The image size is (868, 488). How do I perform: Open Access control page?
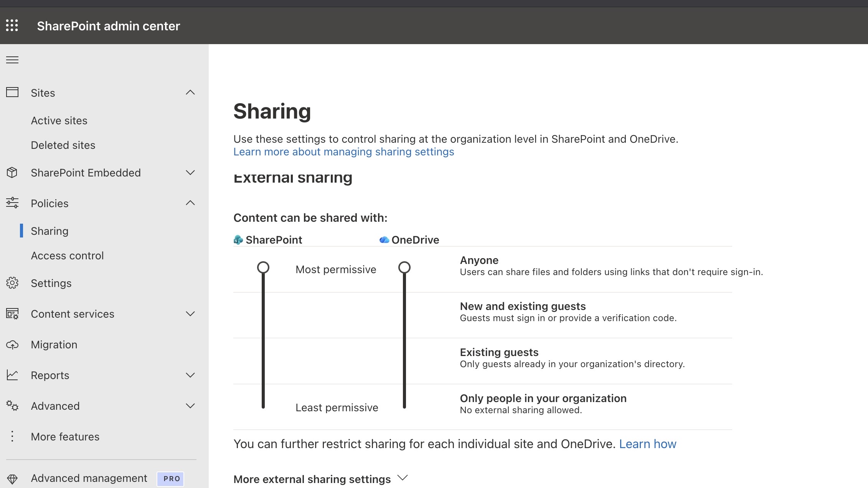click(x=67, y=256)
